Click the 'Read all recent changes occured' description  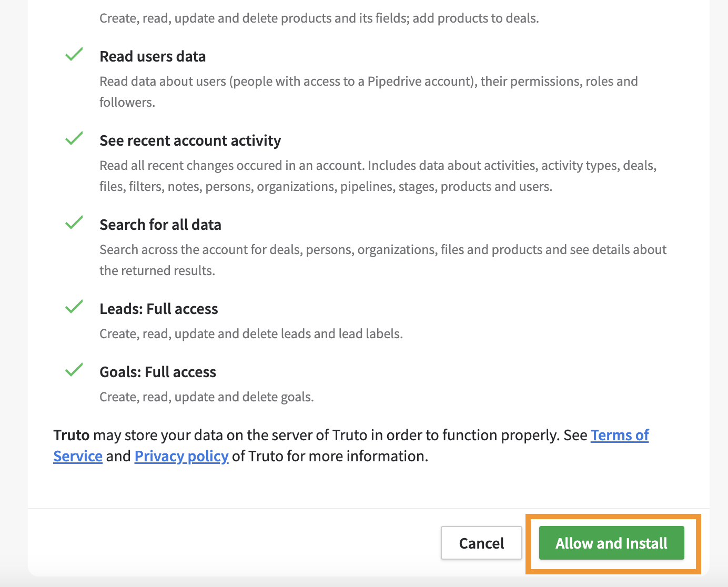tap(378, 176)
